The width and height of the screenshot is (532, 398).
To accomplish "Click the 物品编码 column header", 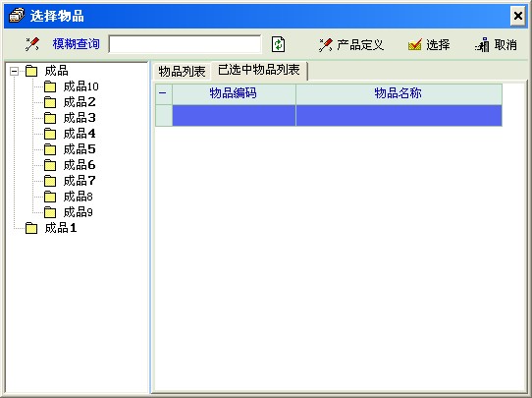I will [234, 93].
